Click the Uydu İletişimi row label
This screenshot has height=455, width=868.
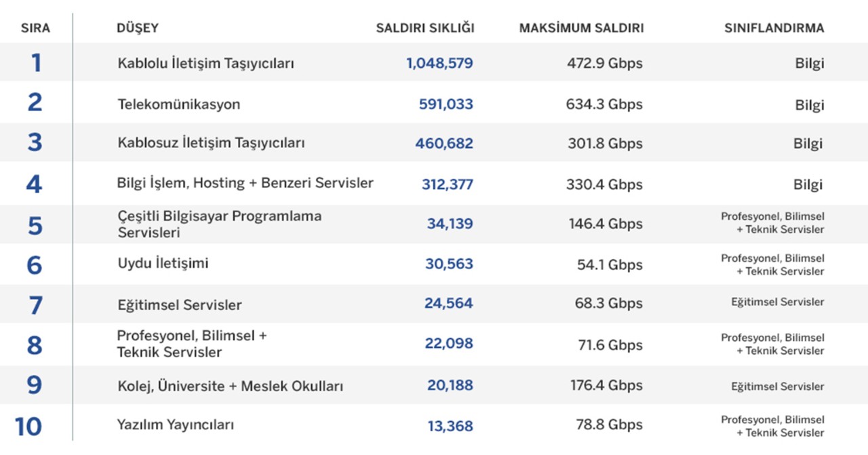pyautogui.click(x=163, y=263)
